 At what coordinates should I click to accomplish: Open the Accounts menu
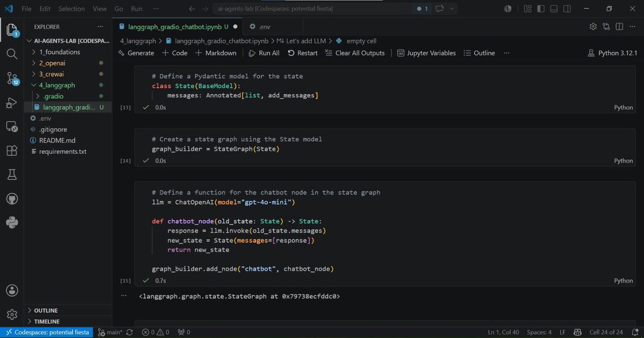(12, 290)
